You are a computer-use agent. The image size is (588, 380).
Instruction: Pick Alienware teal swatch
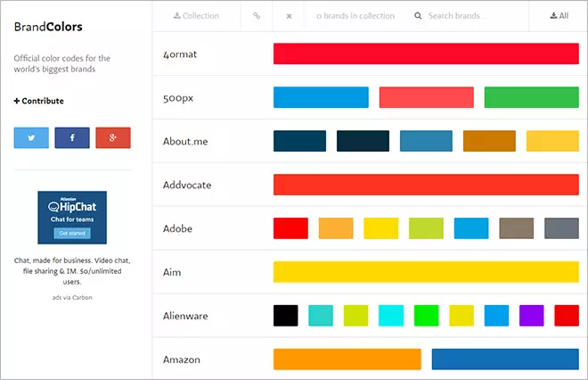tap(321, 316)
